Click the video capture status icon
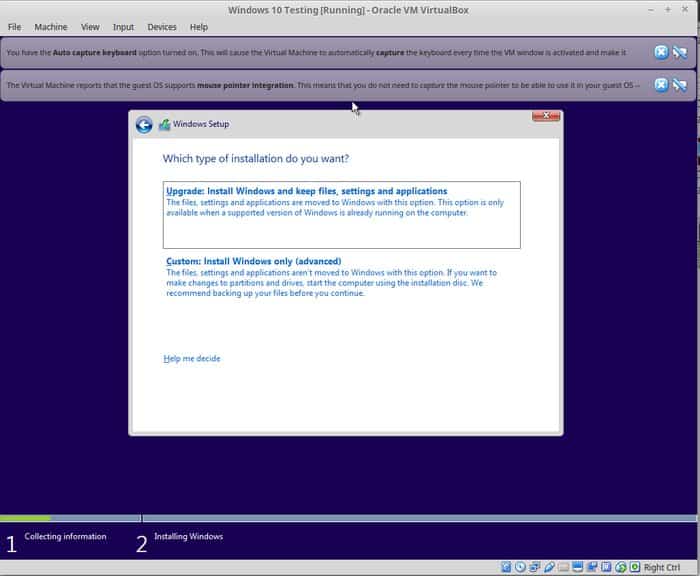Viewport: 700px width, 576px height. point(592,567)
